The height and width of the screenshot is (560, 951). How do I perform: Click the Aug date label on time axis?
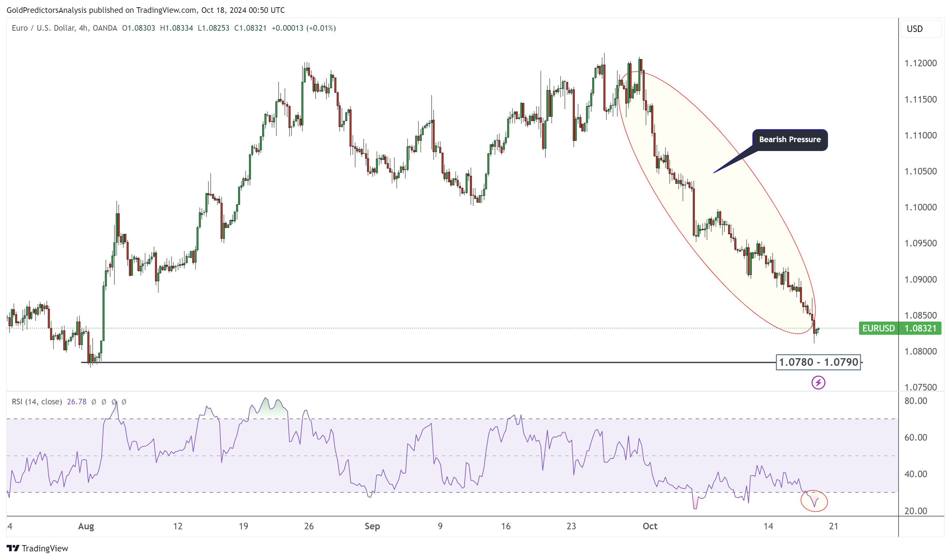[x=86, y=526]
